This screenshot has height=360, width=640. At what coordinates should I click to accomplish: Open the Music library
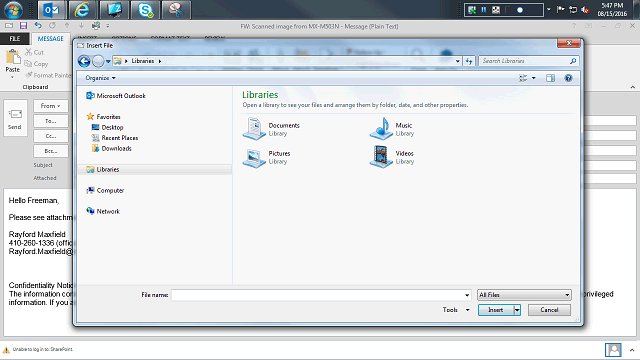click(392, 129)
